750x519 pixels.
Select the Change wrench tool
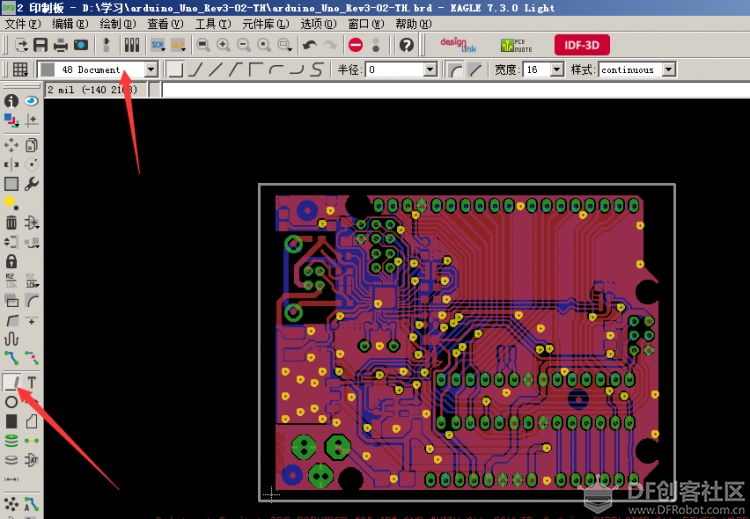pyautogui.click(x=32, y=184)
